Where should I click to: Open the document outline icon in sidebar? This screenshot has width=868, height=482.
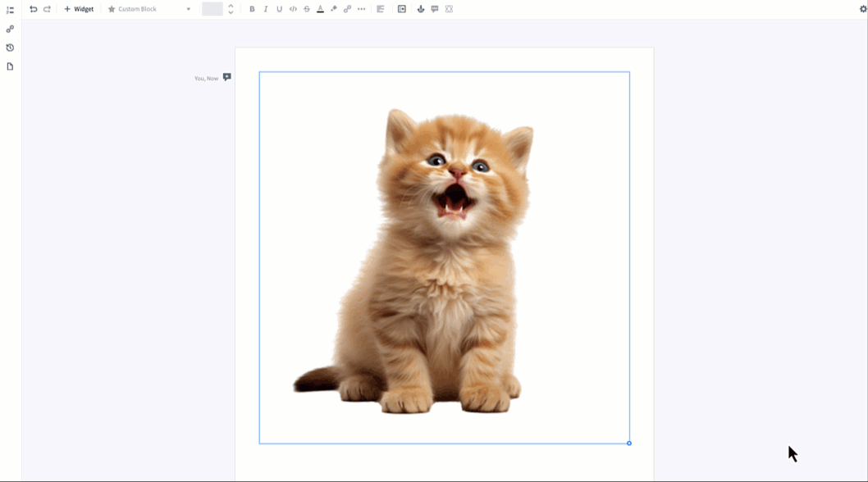11,9
